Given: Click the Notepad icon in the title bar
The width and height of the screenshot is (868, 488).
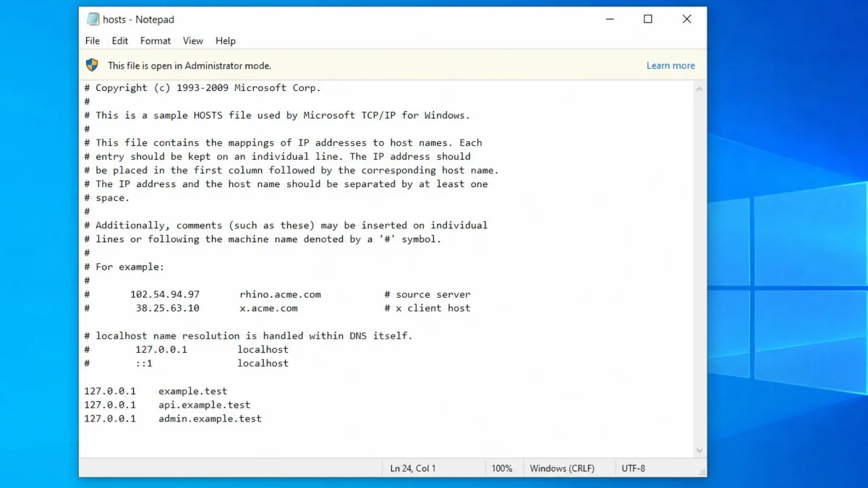Looking at the screenshot, I should 93,20.
